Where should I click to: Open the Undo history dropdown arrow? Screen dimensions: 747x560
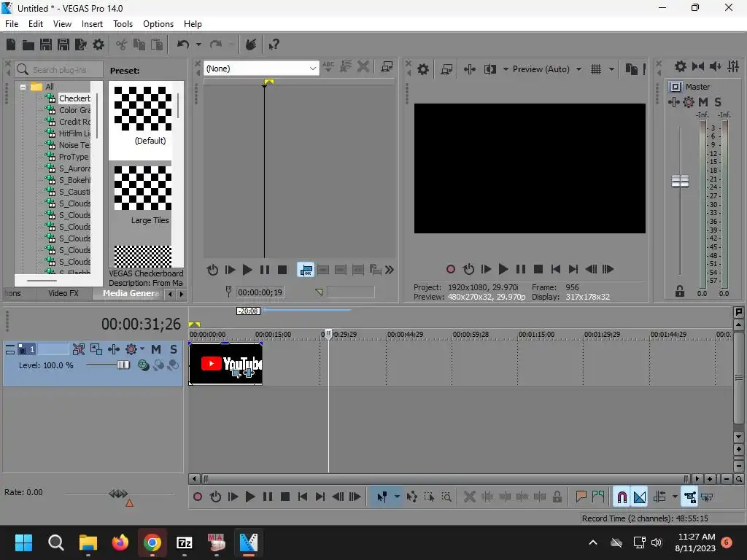[x=198, y=44]
